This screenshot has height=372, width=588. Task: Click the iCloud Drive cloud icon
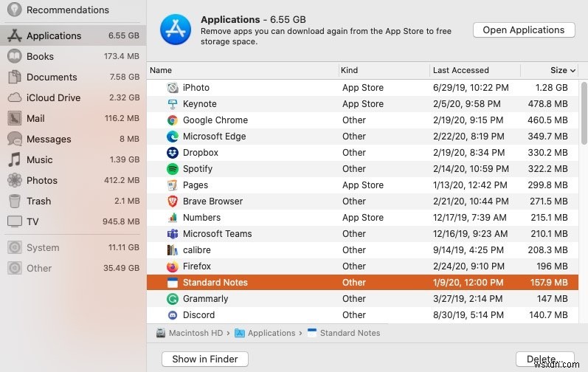(15, 97)
